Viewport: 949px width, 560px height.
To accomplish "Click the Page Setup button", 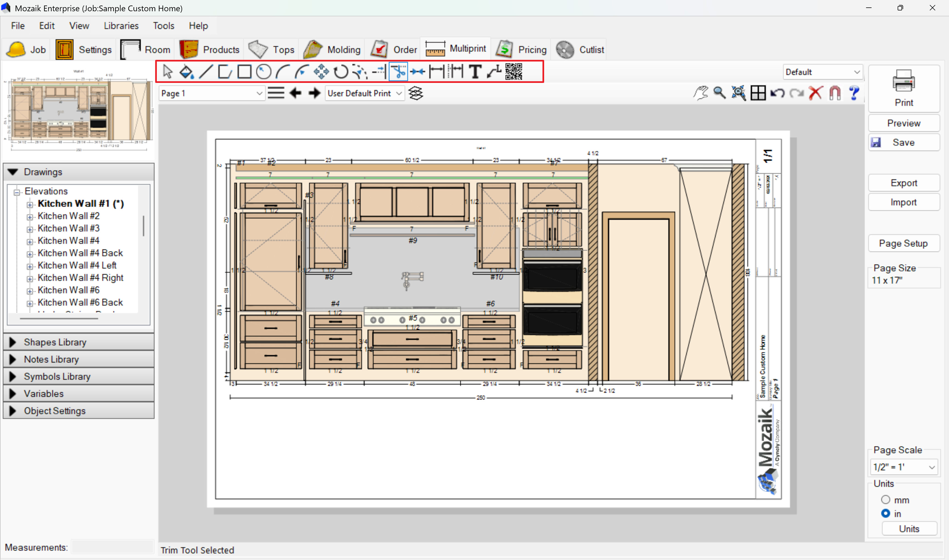I will pos(903,243).
